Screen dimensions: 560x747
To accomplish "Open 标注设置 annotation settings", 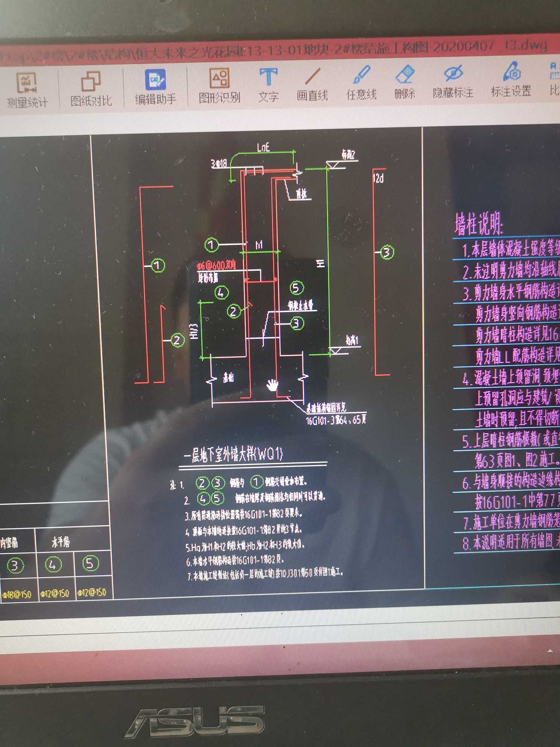I will click(511, 80).
